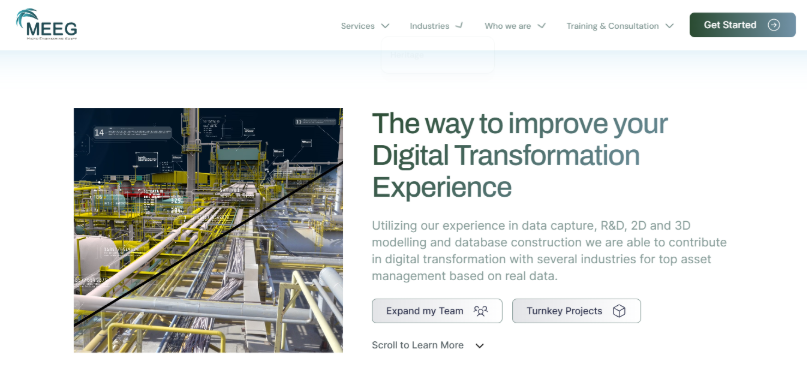
Task: Click the arrow circle icon in Get Started
Action: pyautogui.click(x=774, y=25)
